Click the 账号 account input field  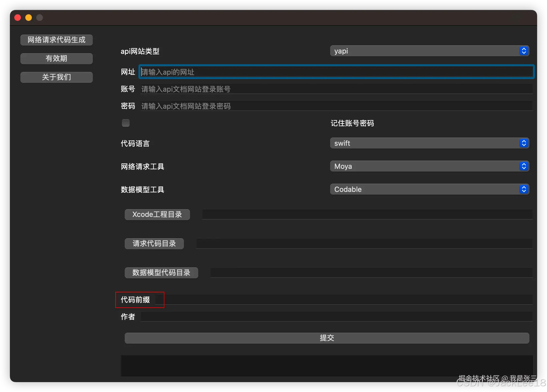(x=330, y=89)
